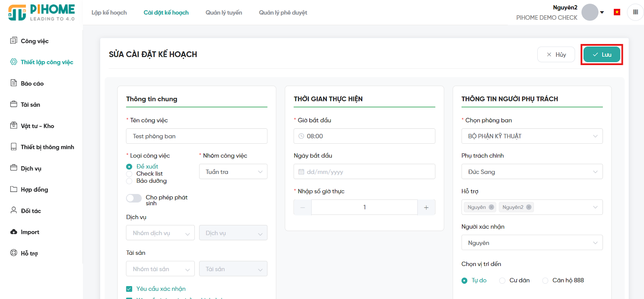The width and height of the screenshot is (644, 299).
Task: Click the Hỗ trợ lifebuoy sidebar icon
Action: [14, 253]
